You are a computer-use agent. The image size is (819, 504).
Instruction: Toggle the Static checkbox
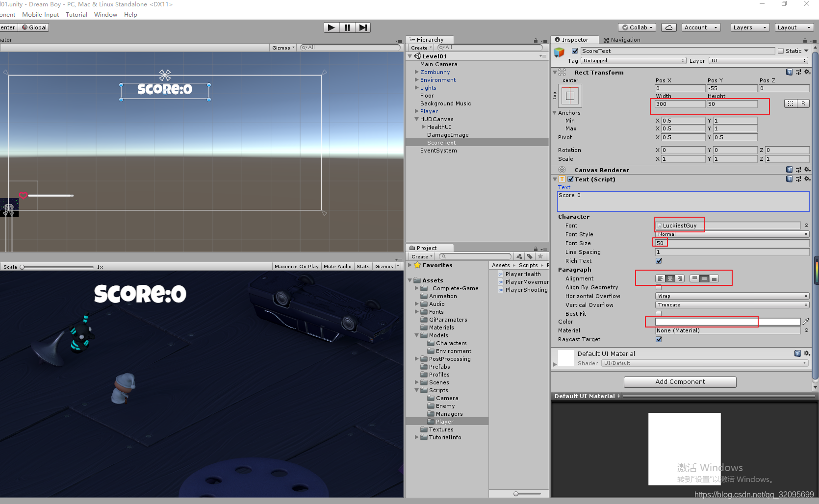[781, 51]
